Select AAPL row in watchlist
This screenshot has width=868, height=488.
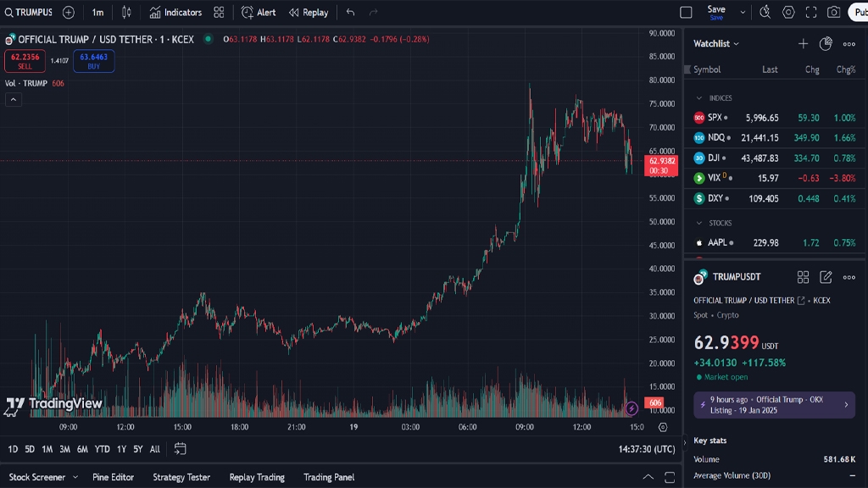[x=775, y=243]
